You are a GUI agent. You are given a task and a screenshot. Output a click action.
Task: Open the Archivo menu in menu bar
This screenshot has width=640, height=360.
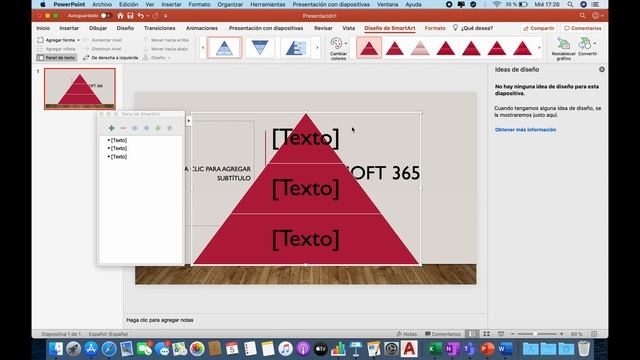pyautogui.click(x=102, y=4)
